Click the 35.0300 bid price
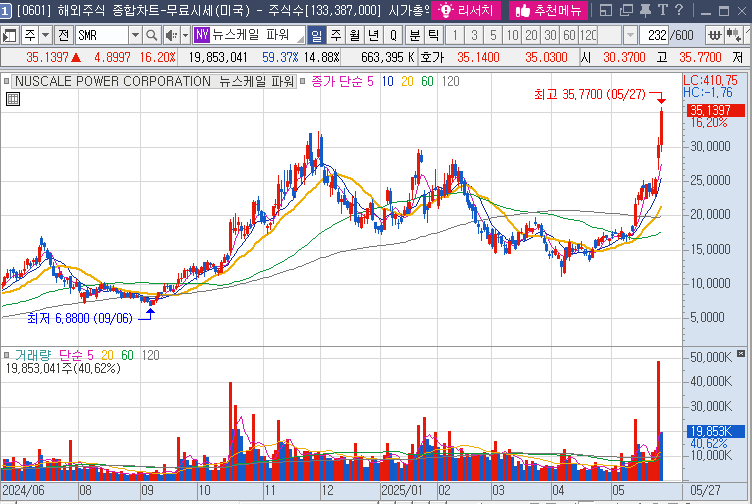This screenshot has width=752, height=504. click(x=546, y=58)
